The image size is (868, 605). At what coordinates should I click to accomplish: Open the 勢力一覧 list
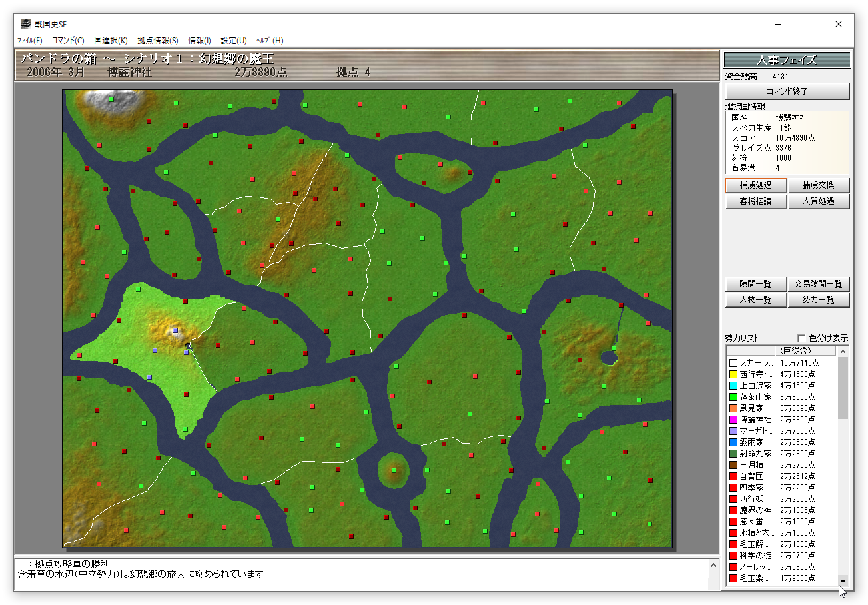(x=819, y=301)
